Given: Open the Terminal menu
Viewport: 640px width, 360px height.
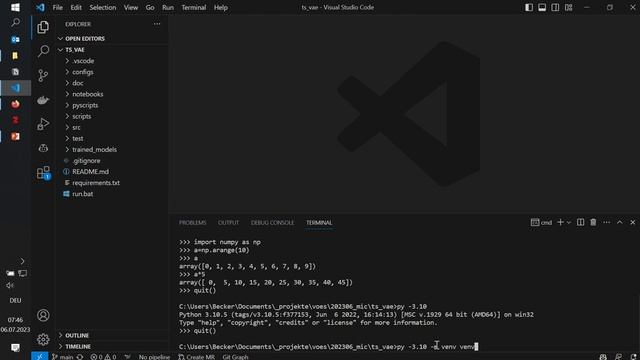Looking at the screenshot, I should coord(193,7).
